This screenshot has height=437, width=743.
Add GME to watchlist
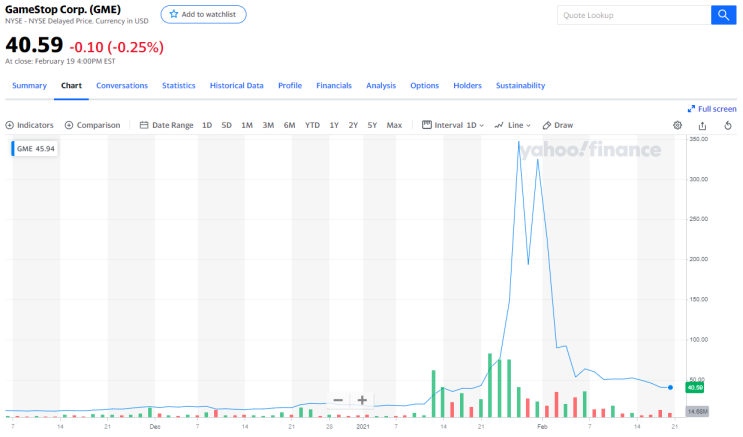tap(203, 14)
